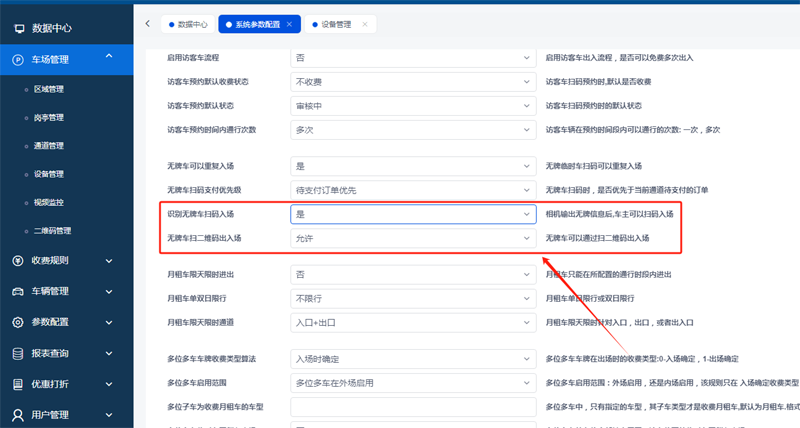Open the 多位多车启用范围 dropdown
Screen dimensions: 800x428
coord(413,383)
